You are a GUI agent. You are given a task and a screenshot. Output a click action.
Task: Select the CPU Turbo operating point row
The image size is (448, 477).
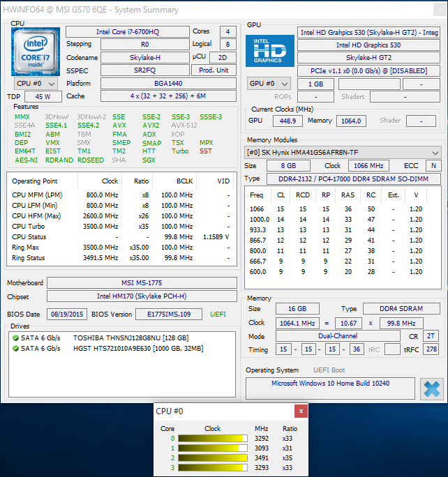(x=121, y=227)
